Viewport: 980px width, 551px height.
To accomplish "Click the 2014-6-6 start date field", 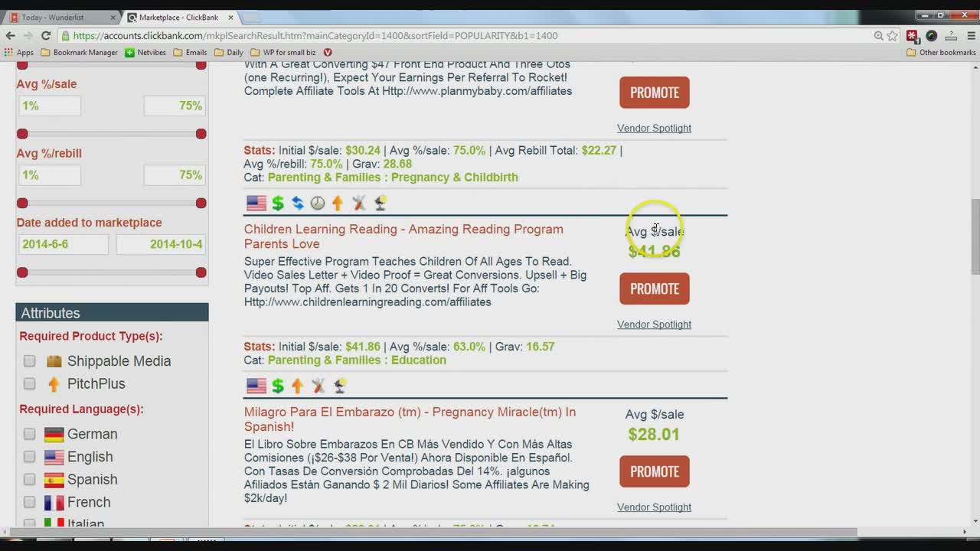I will 64,244.
